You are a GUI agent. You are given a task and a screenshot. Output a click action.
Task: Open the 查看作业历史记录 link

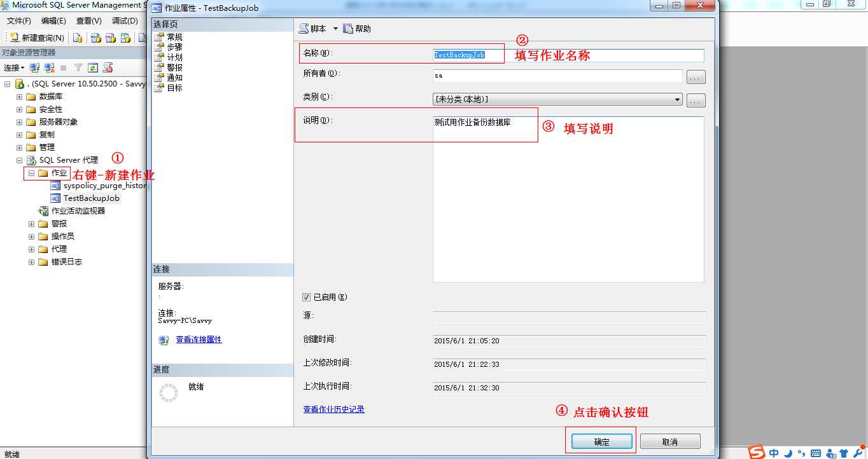[x=334, y=410]
